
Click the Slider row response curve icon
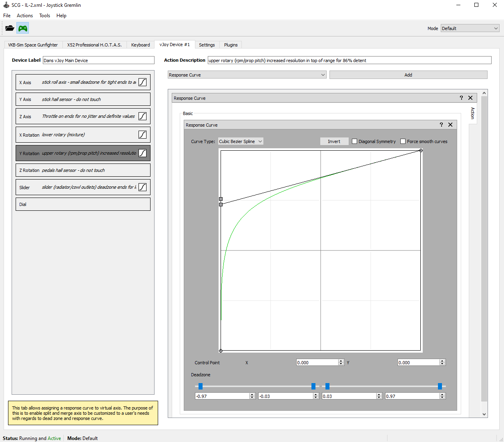[143, 187]
